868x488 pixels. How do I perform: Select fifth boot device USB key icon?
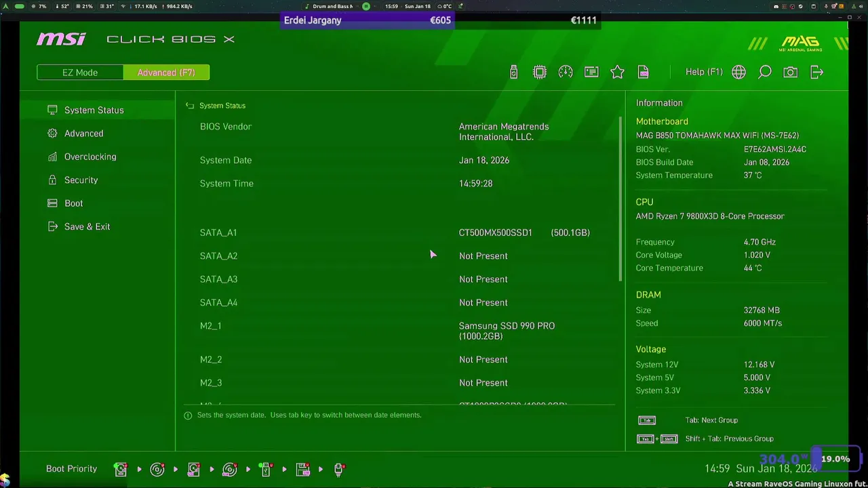coord(266,468)
